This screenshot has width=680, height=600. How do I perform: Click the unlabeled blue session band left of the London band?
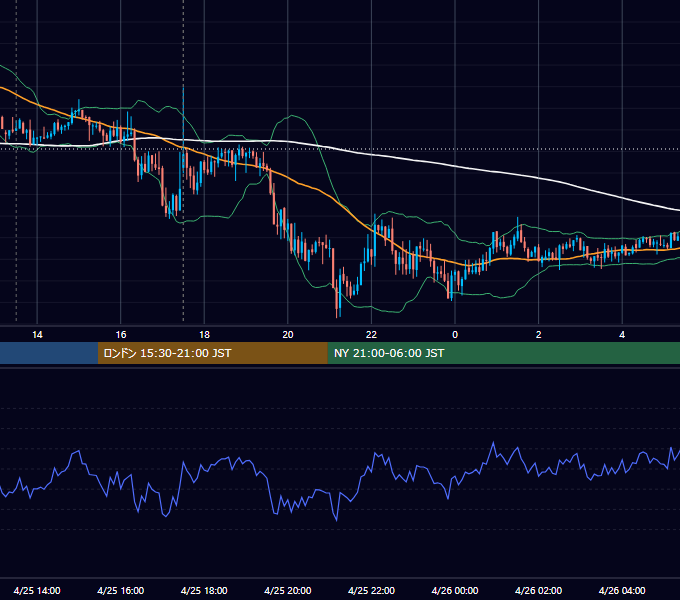(x=49, y=353)
